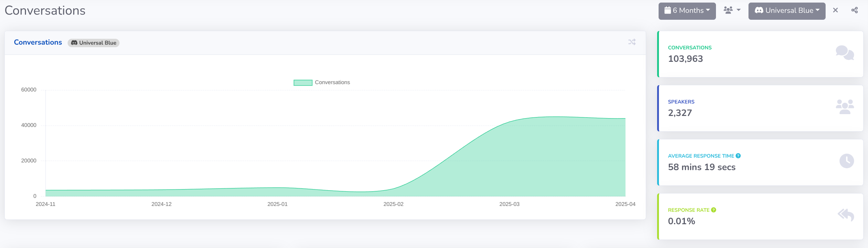Screen dimensions: 868x248
Task: Expand the people group filter dropdown
Action: click(732, 10)
